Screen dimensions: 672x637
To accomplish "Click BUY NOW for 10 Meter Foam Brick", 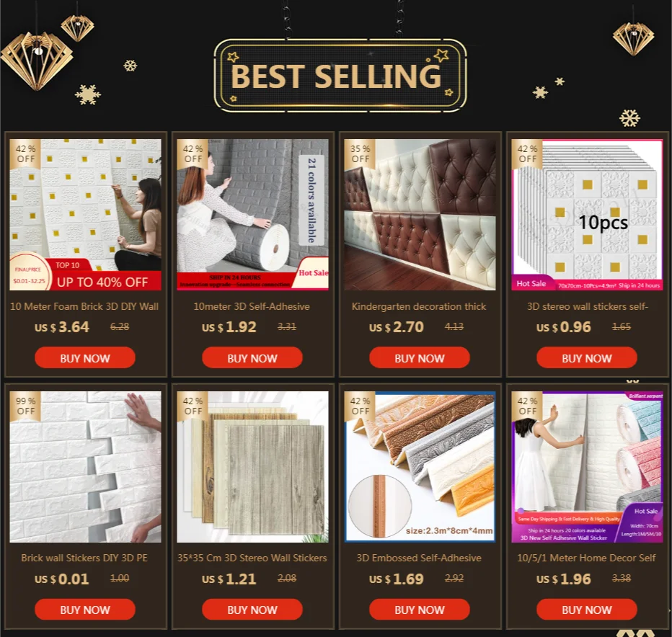I will coord(85,357).
